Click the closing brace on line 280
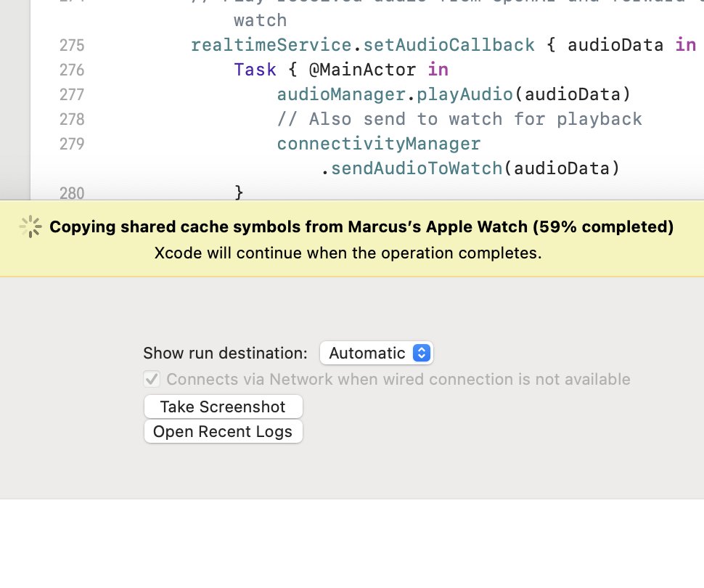Viewport: 704px width, 588px height. [x=239, y=192]
